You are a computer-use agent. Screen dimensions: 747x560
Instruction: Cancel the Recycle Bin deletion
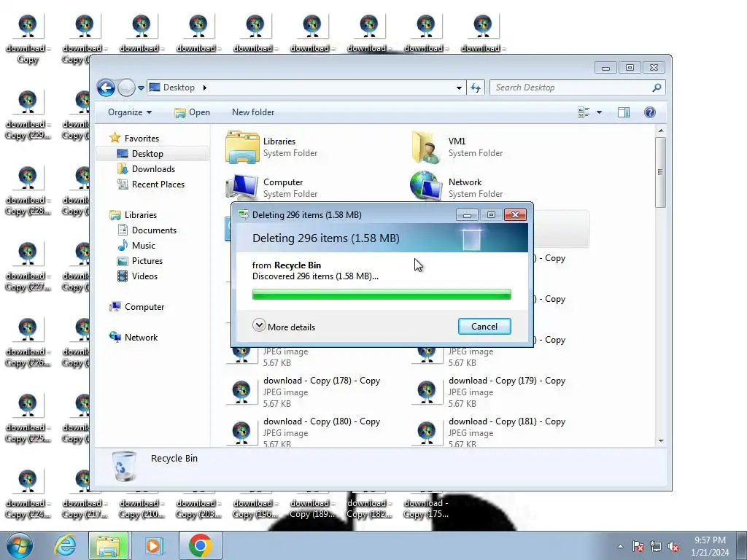[484, 326]
